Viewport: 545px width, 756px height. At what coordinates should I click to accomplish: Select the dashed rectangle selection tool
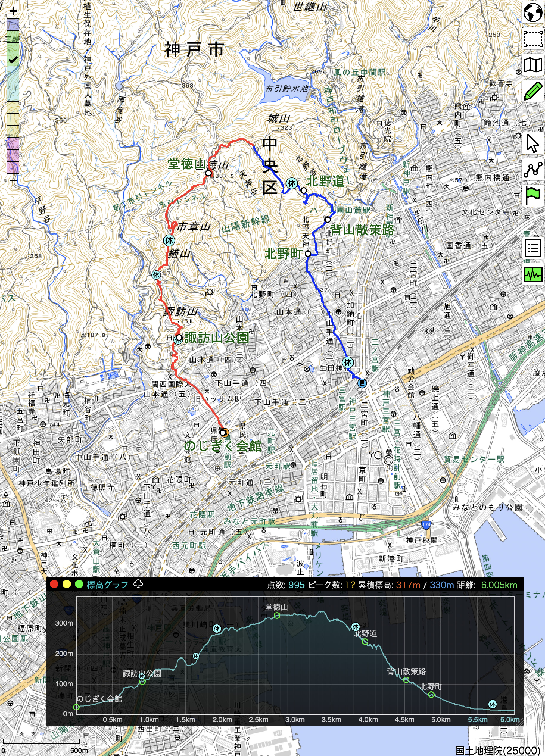[x=533, y=39]
